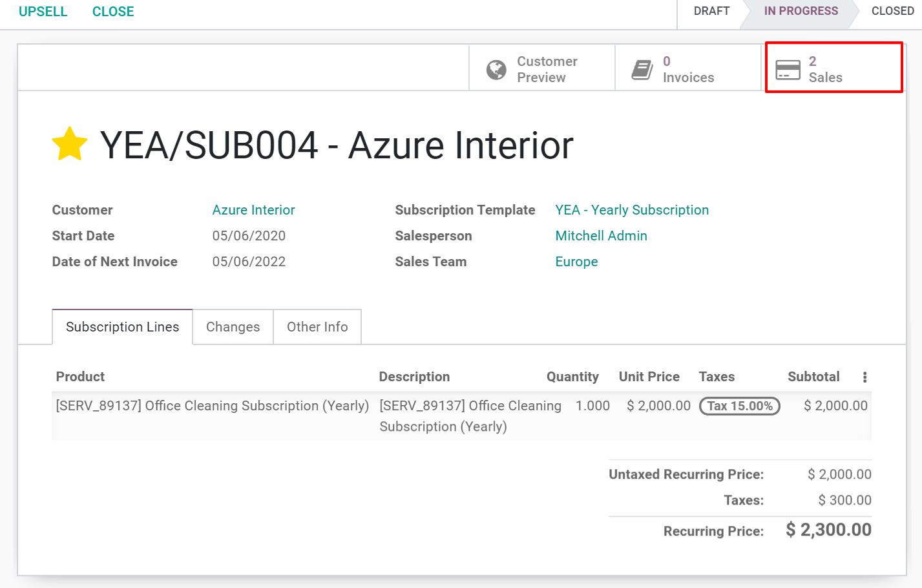Open the Subscription Template field dropdown
Viewport: 922px width, 588px height.
coord(631,210)
